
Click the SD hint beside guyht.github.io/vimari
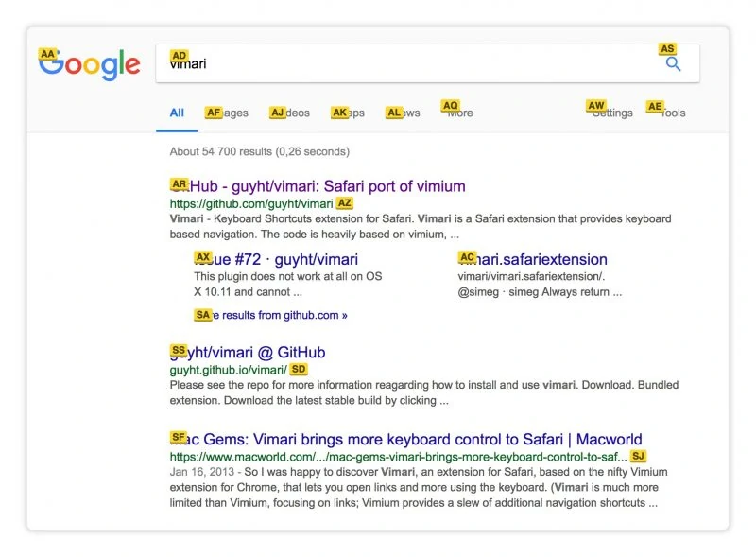299,369
